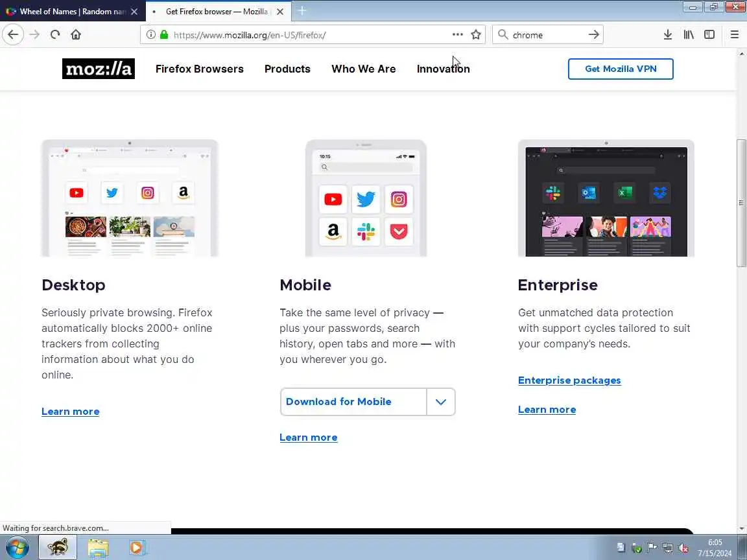This screenshot has height=560, width=747.
Task: Open page actions three-dot menu
Action: (x=457, y=35)
